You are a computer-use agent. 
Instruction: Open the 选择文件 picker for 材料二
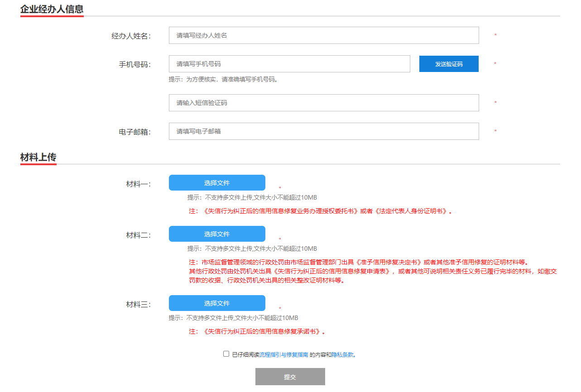tap(217, 234)
